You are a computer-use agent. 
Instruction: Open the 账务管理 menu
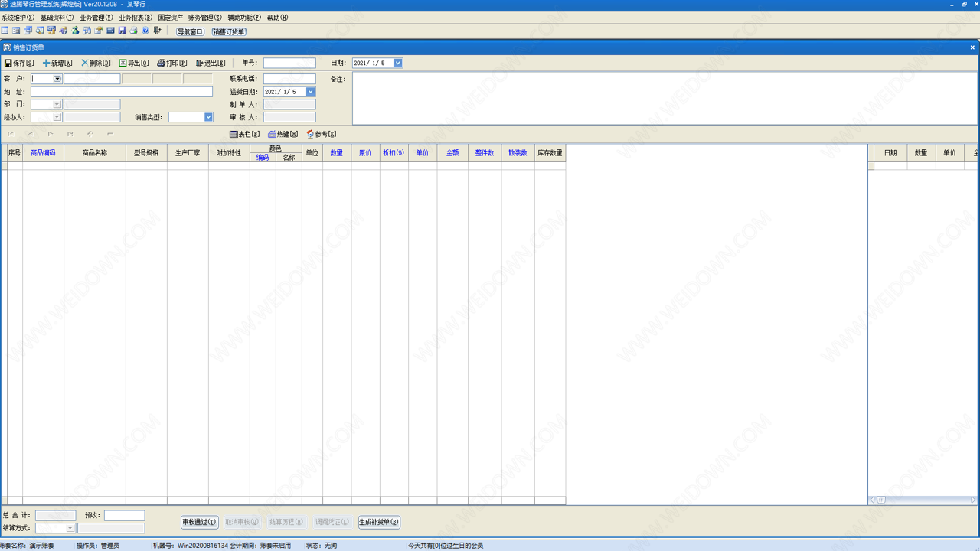click(x=205, y=18)
